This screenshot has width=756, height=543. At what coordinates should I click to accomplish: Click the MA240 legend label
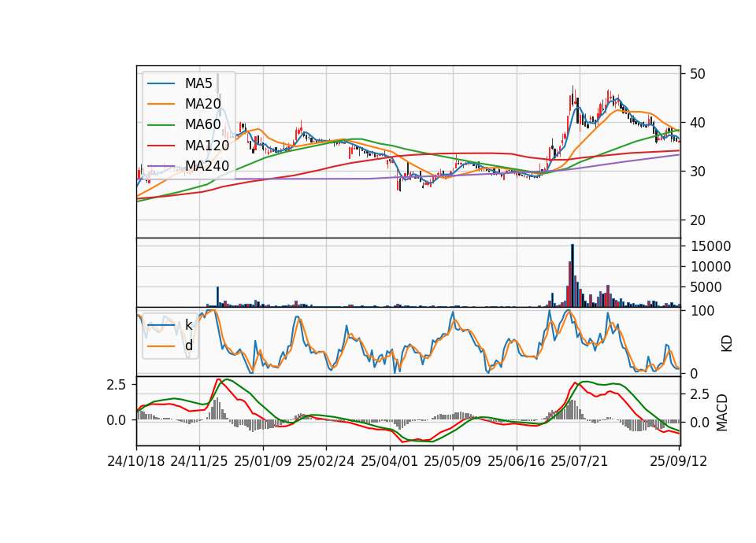pos(207,166)
